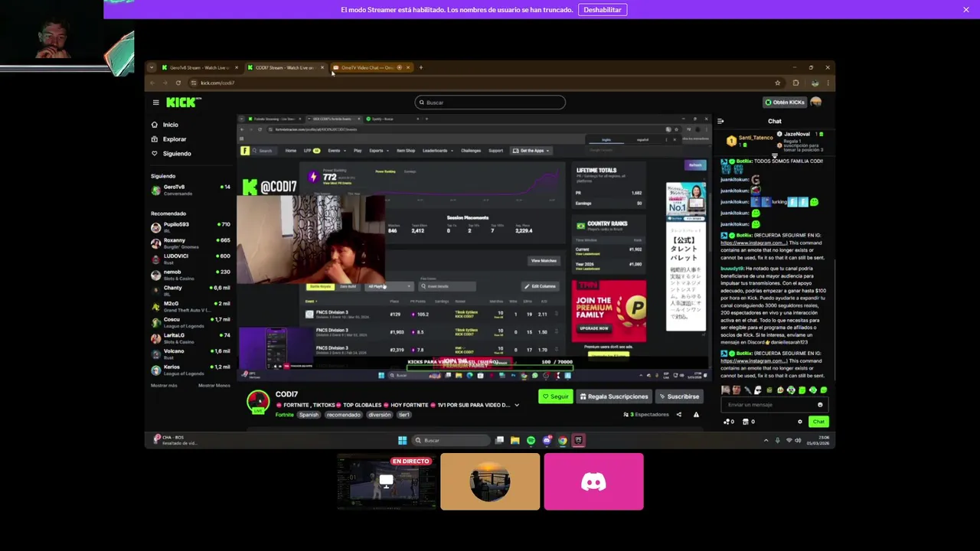Open the LUDOVICI recommended channel
The image size is (980, 551).
tap(191, 259)
